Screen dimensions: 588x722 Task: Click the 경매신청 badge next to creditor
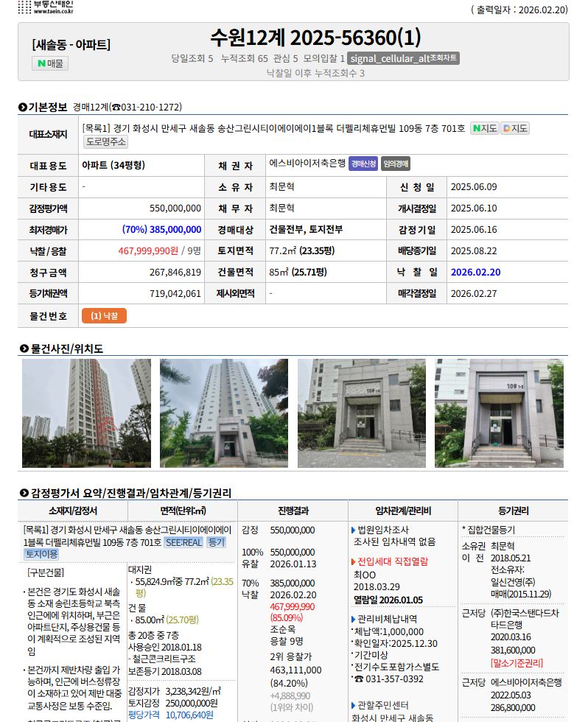(x=363, y=164)
